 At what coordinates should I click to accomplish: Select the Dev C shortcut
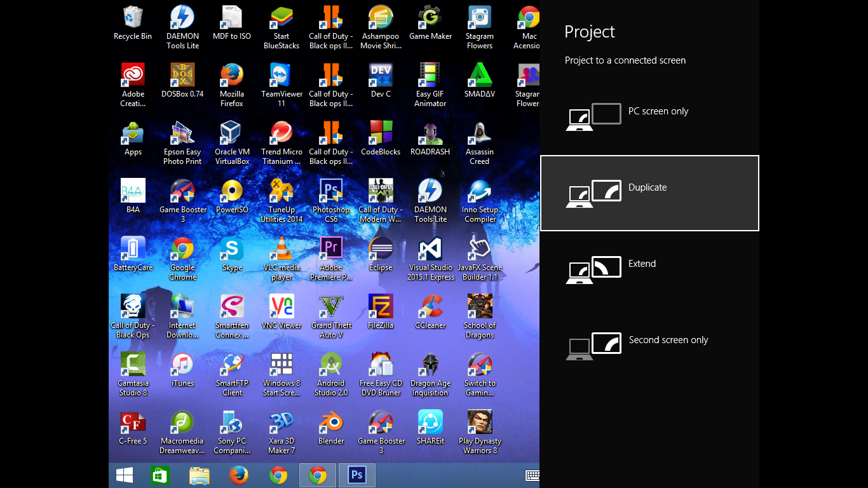(381, 81)
